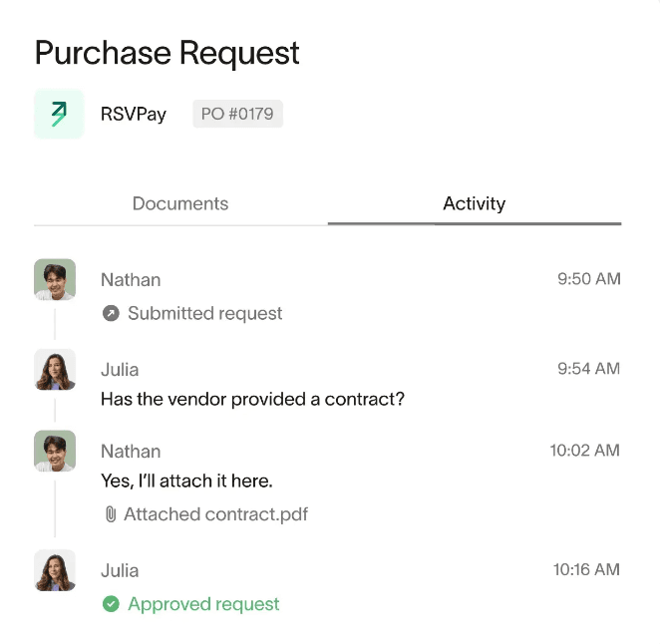The height and width of the screenshot is (644, 660).
Task: Open Nathan's avatar on the 9:50 AM entry
Action: [55, 280]
